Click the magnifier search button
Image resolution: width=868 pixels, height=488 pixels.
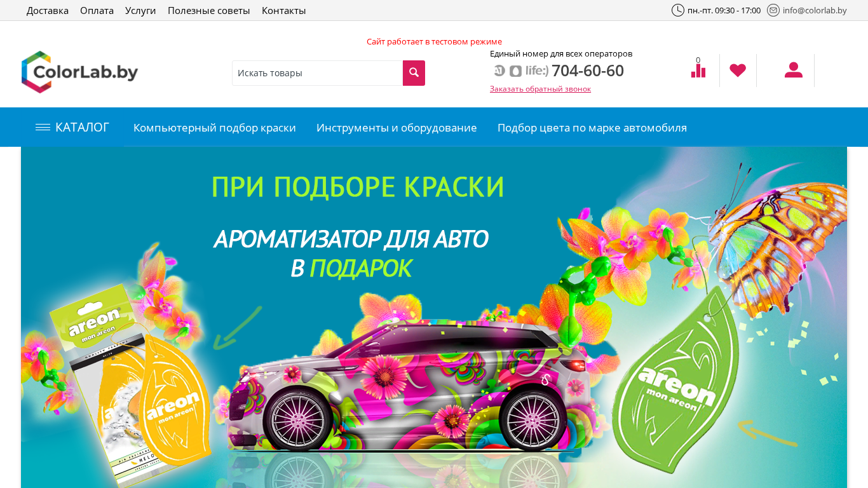[x=414, y=73]
